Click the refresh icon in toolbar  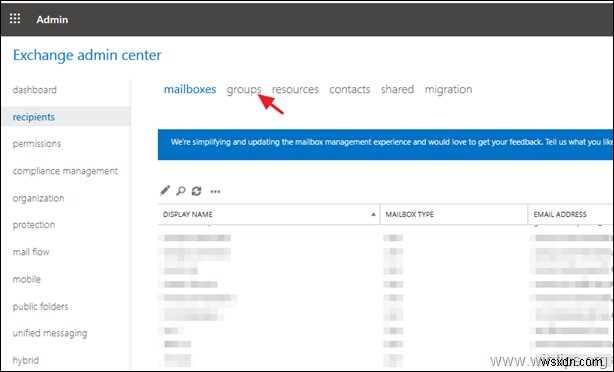(196, 191)
